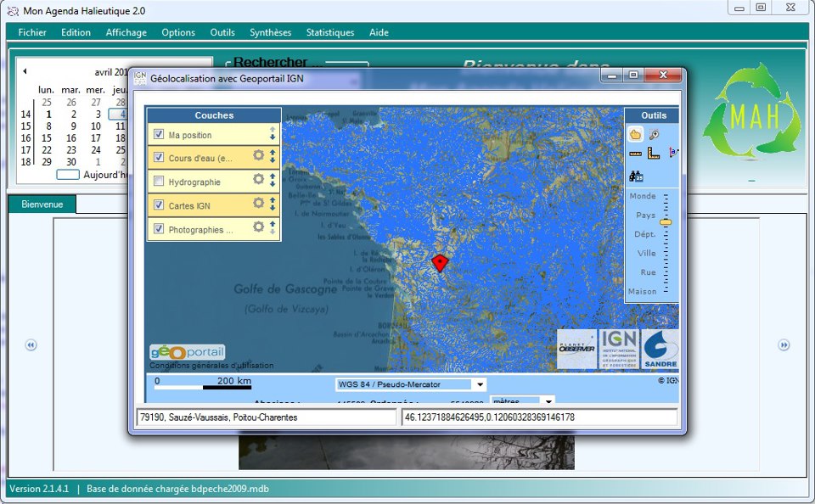Open settings gear for Cartes IGN layer
Viewport: 815px width, 504px height.
[x=258, y=203]
